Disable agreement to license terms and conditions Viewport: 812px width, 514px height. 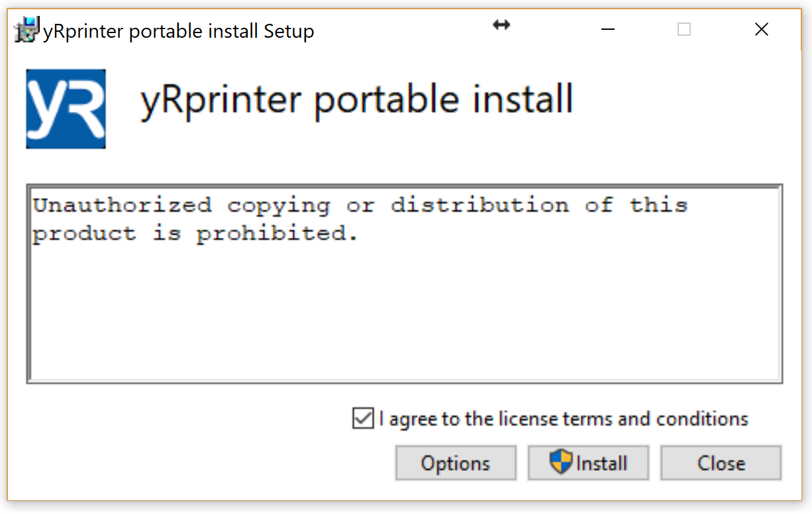[364, 419]
